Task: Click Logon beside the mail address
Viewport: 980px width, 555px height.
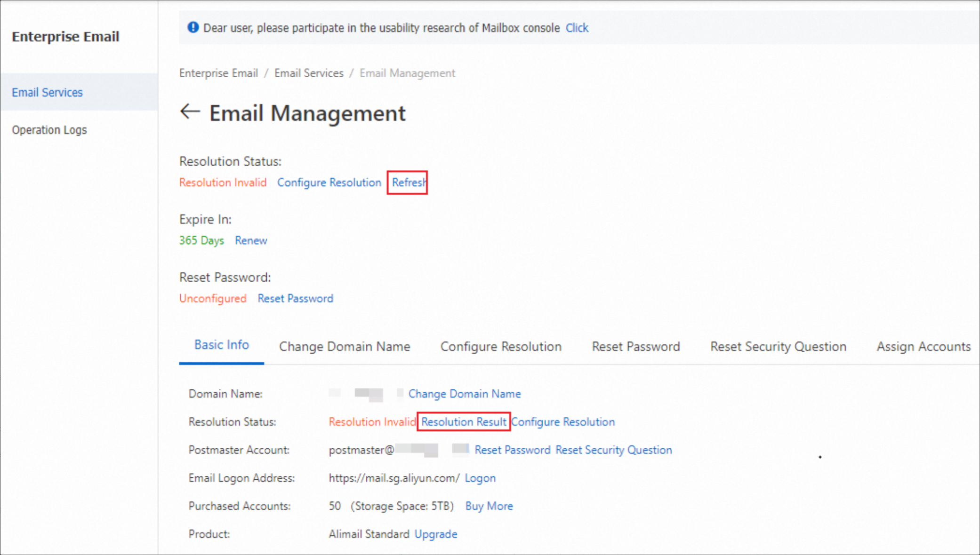Action: 480,478
